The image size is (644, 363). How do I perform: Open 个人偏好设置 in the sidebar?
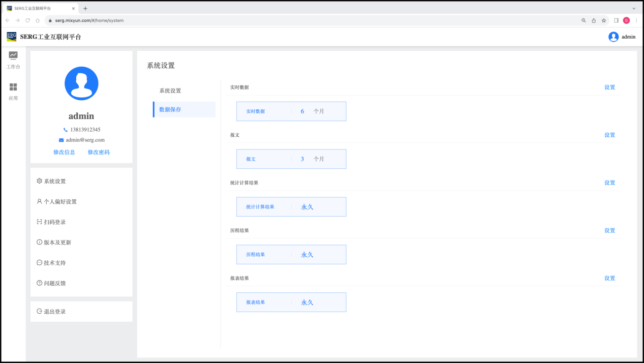pyautogui.click(x=60, y=202)
